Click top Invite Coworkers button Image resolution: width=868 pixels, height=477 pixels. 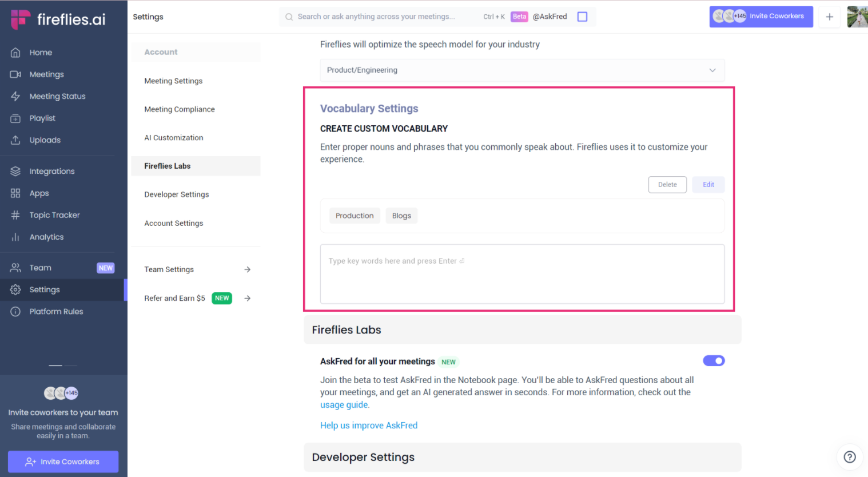tap(761, 17)
